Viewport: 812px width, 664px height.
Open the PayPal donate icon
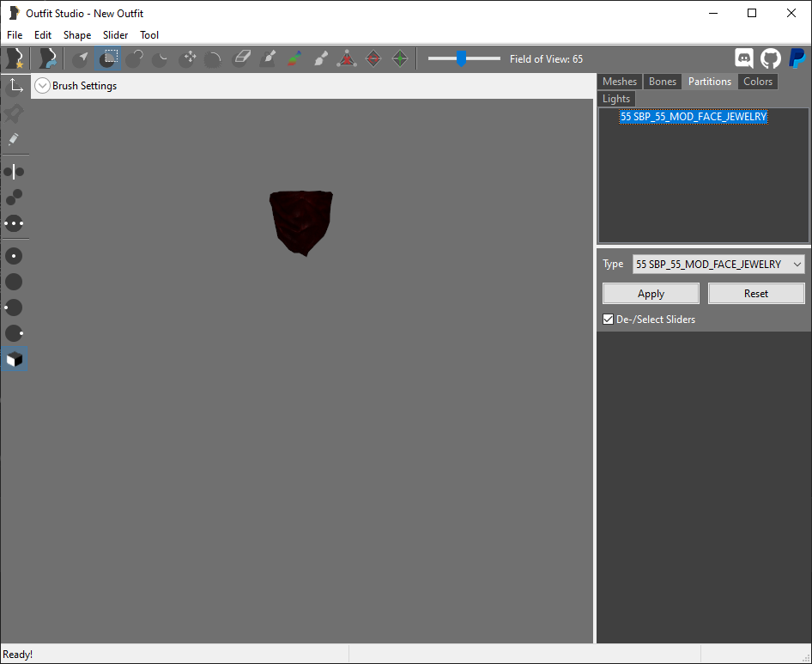797,58
